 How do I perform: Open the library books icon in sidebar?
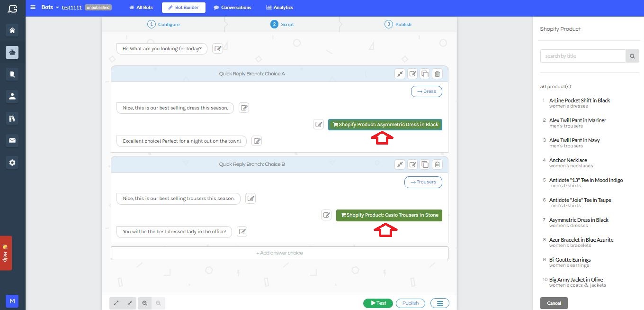12,119
